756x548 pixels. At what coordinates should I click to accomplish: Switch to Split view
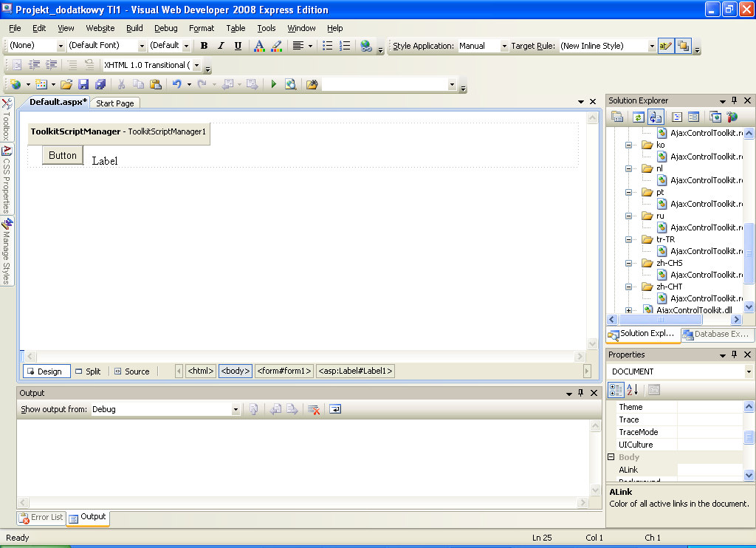(x=89, y=371)
